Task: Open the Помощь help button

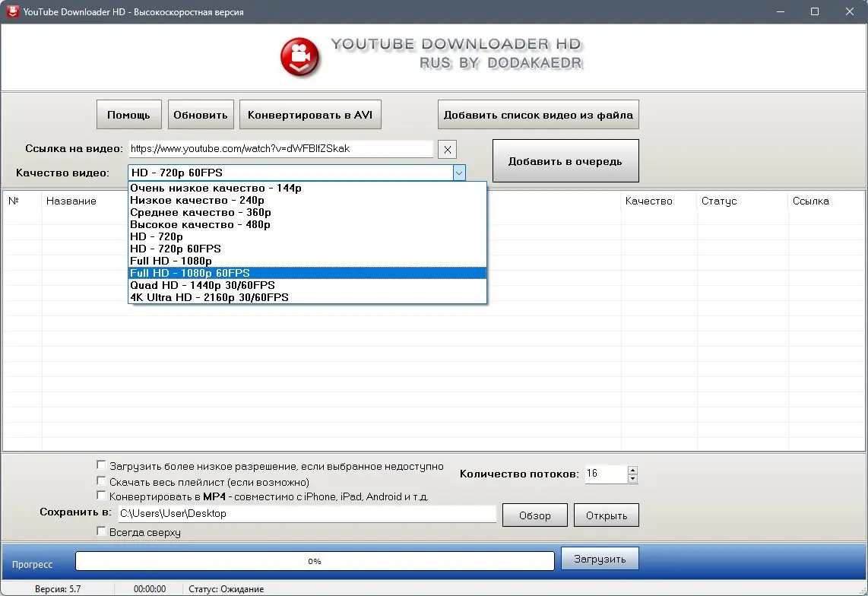Action: tap(129, 115)
